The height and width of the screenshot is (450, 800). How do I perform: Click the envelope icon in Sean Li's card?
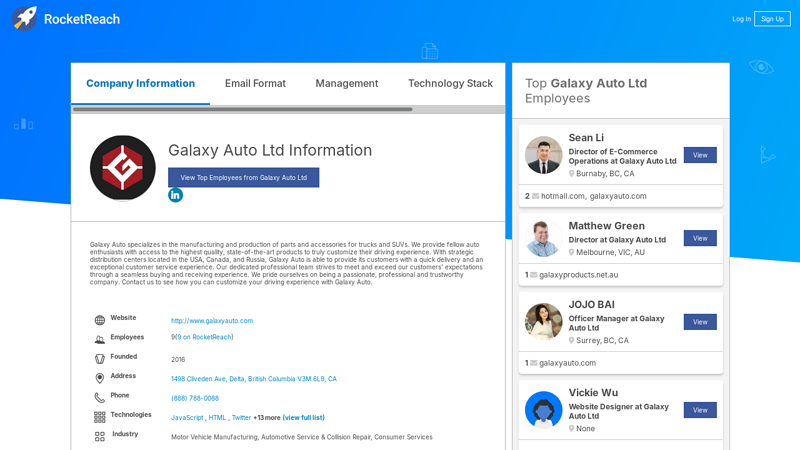pyautogui.click(x=535, y=196)
